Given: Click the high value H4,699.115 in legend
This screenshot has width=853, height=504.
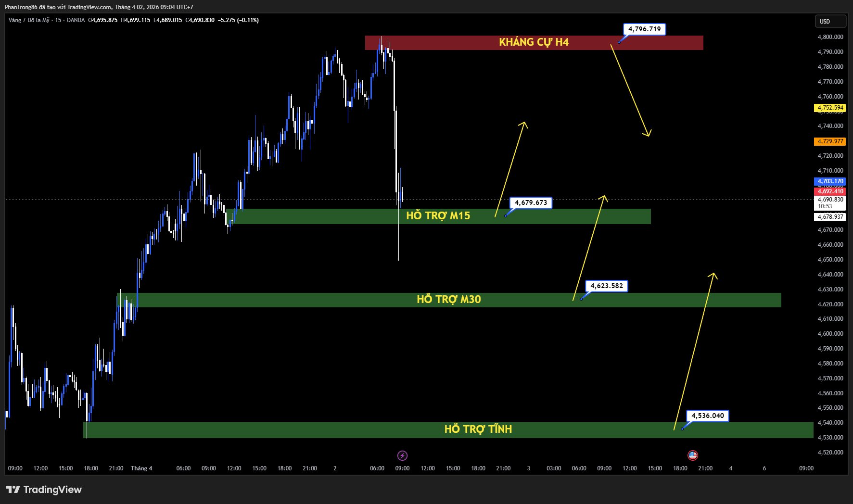Looking at the screenshot, I should click(136, 20).
